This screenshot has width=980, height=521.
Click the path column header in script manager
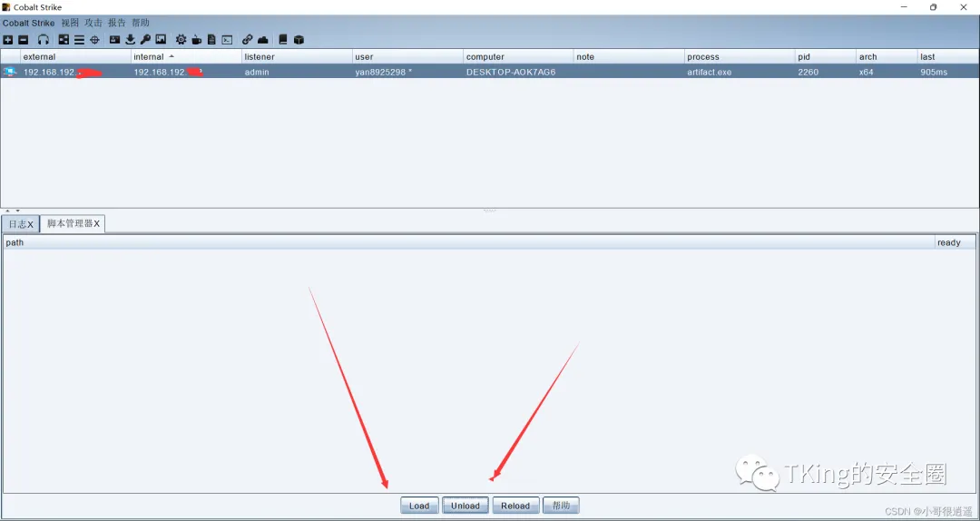tap(469, 242)
